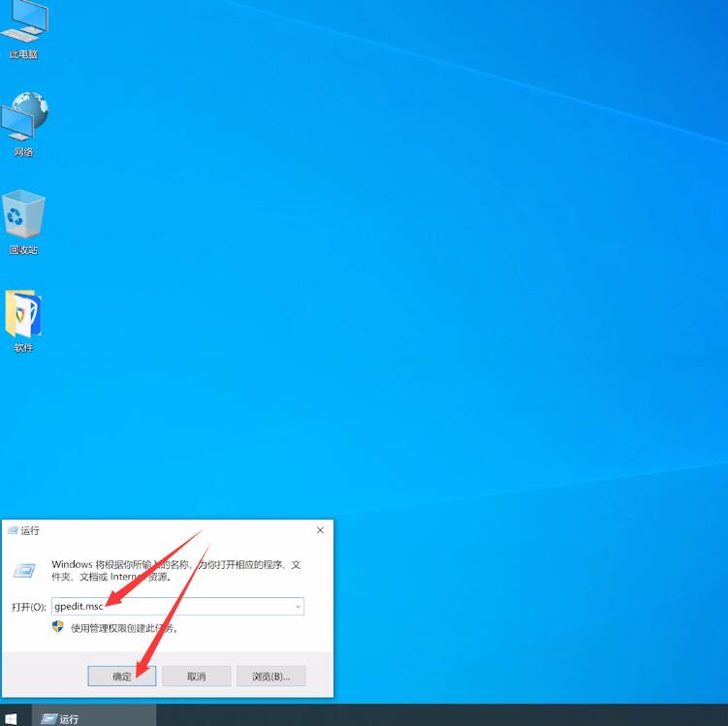Expand the 打开 combo box dropdown arrow

pyautogui.click(x=298, y=606)
